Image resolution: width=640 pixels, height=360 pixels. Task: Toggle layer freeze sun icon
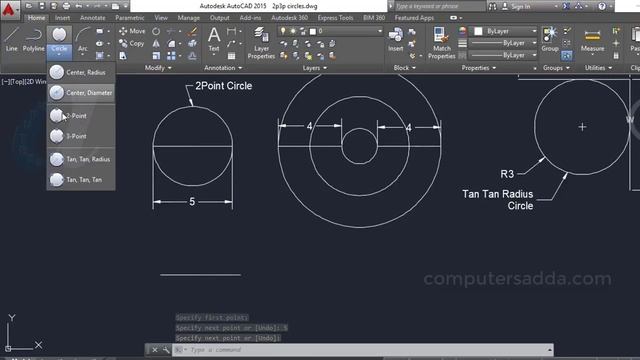coord(293,31)
